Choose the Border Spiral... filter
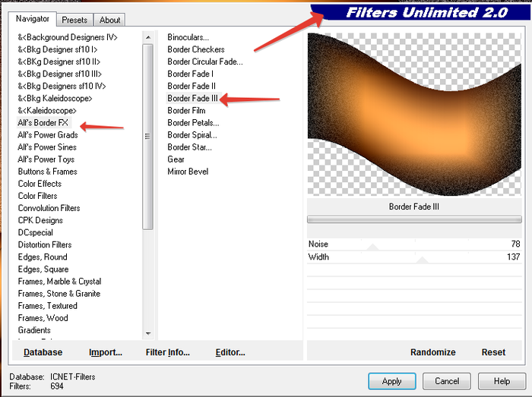The width and height of the screenshot is (532, 397). (192, 135)
